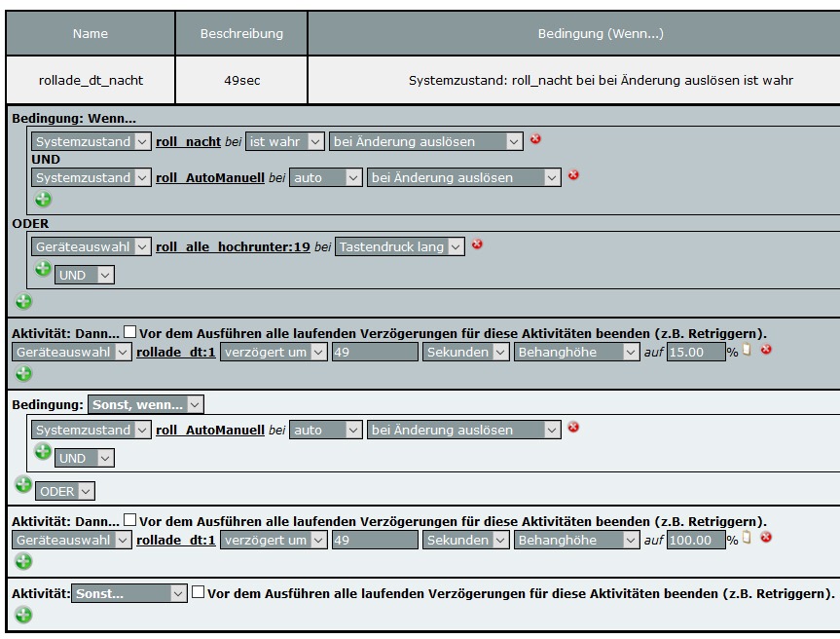840x639 pixels.
Task: Open Geräteauswahl dropdown in the 100.00% activity row
Action: click(72, 540)
